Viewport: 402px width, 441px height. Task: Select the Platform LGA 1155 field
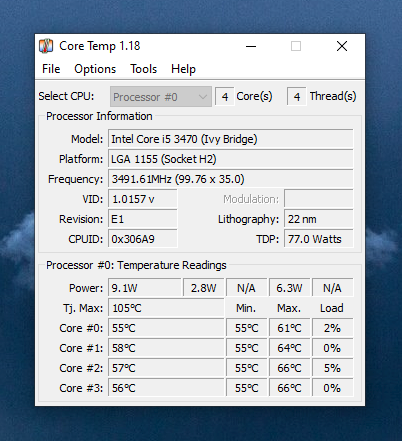click(x=231, y=159)
